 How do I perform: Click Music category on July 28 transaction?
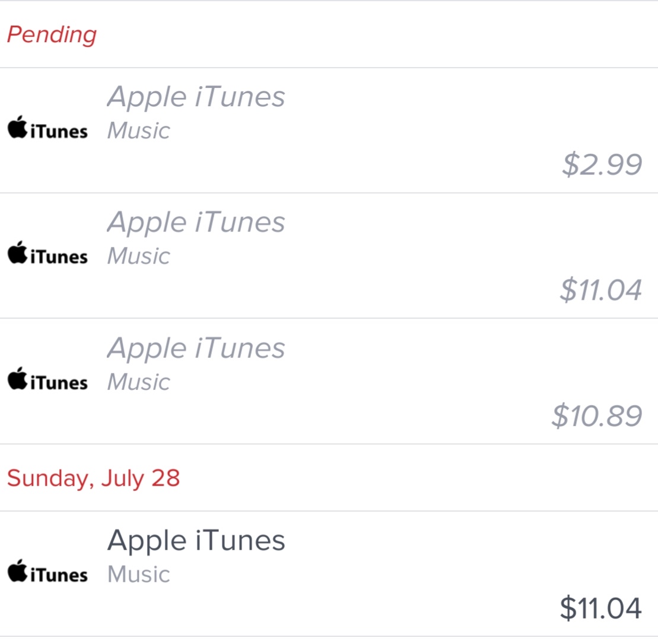click(138, 574)
